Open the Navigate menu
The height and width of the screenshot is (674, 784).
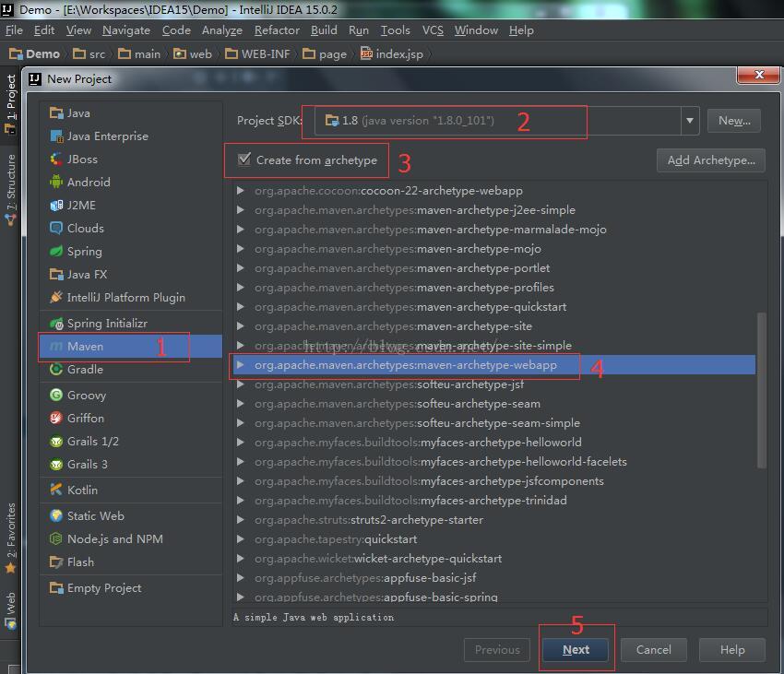[126, 30]
